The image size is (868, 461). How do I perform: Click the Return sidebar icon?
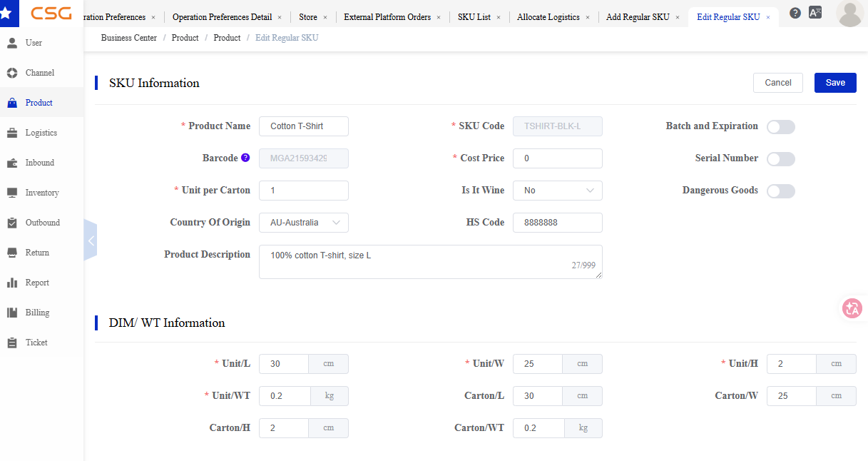coord(12,253)
